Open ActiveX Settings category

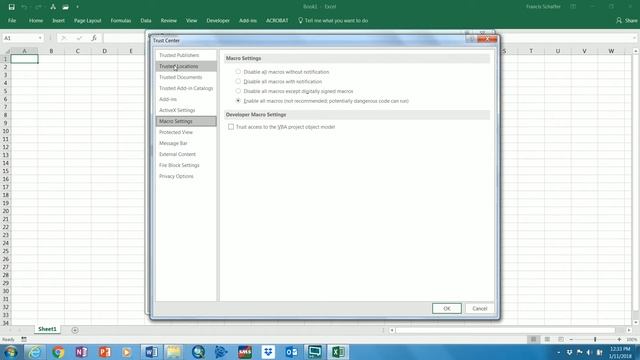pos(186,110)
